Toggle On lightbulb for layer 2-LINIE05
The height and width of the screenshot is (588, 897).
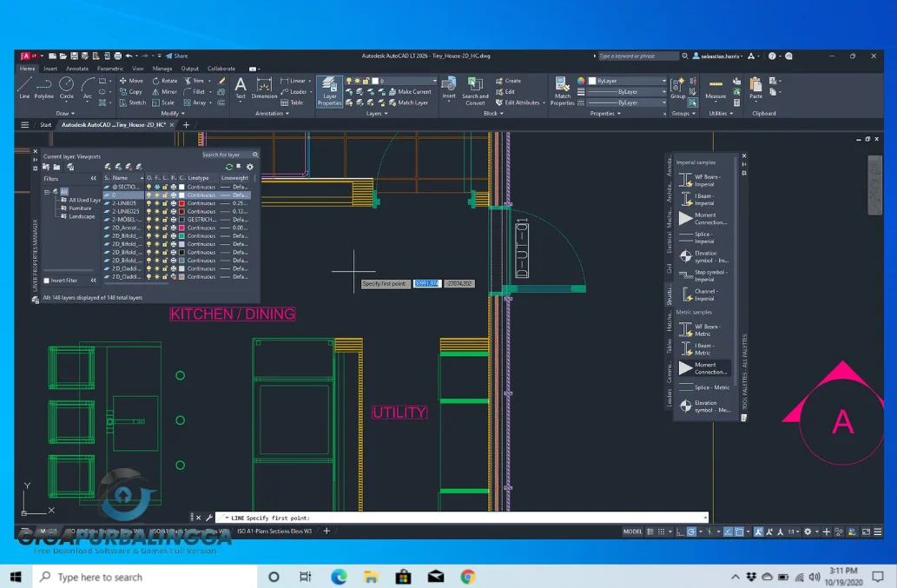click(148, 203)
